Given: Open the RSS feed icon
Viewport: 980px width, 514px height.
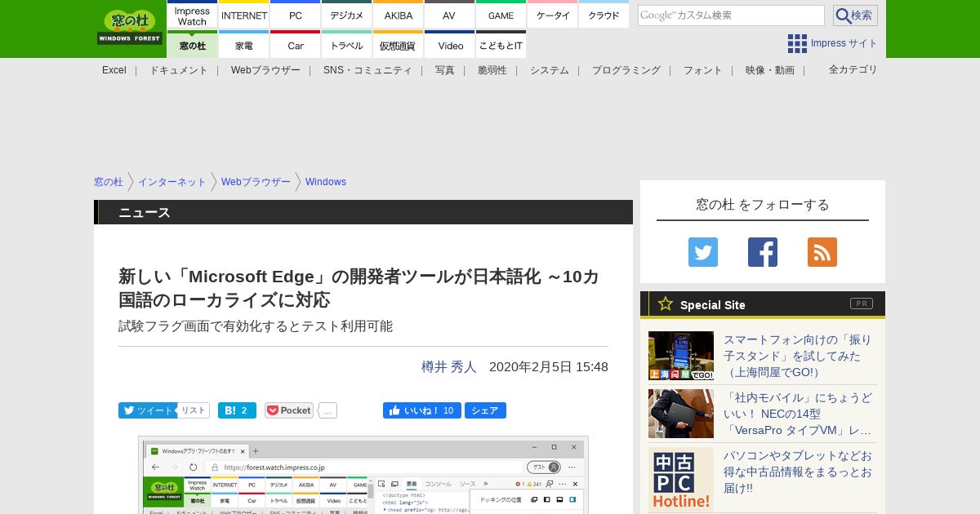Looking at the screenshot, I should point(822,252).
